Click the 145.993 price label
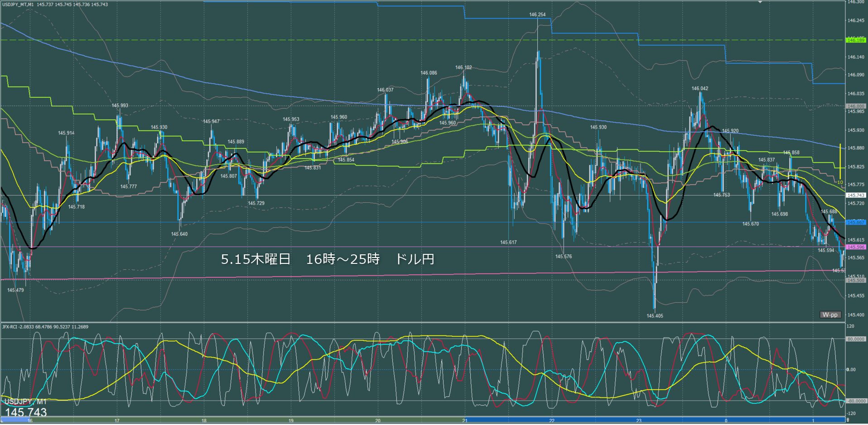The image size is (868, 425). pyautogui.click(x=120, y=105)
